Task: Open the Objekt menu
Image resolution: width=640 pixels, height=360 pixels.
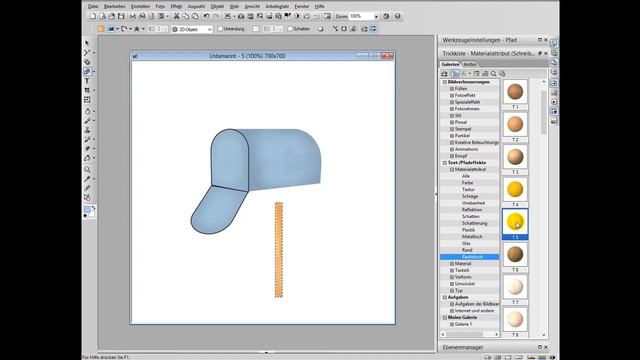Action: (217, 7)
